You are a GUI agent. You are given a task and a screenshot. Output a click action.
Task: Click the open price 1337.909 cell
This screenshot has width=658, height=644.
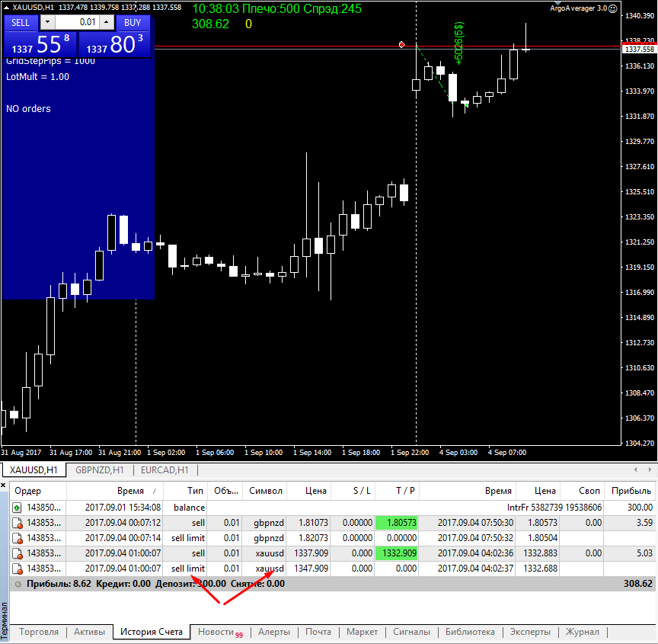[x=310, y=553]
